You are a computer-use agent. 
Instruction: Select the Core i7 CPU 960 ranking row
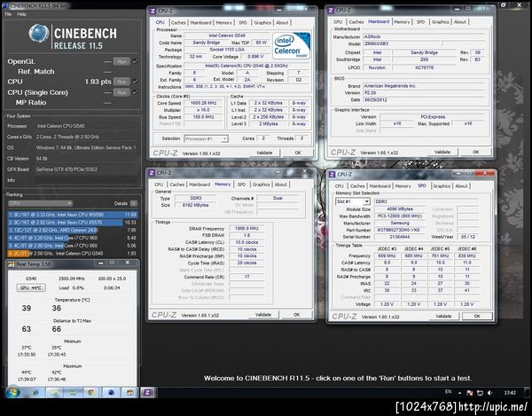coord(73,238)
